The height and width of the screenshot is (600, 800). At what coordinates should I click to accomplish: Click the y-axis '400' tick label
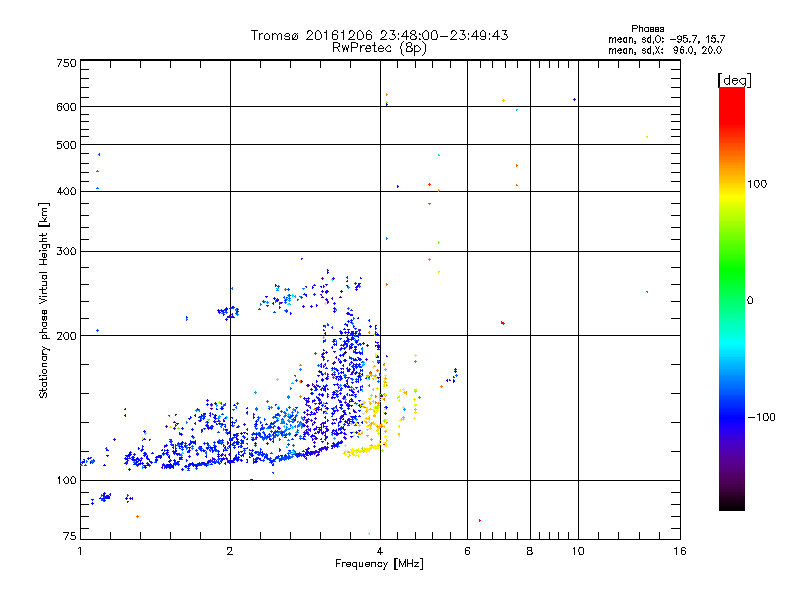66,192
